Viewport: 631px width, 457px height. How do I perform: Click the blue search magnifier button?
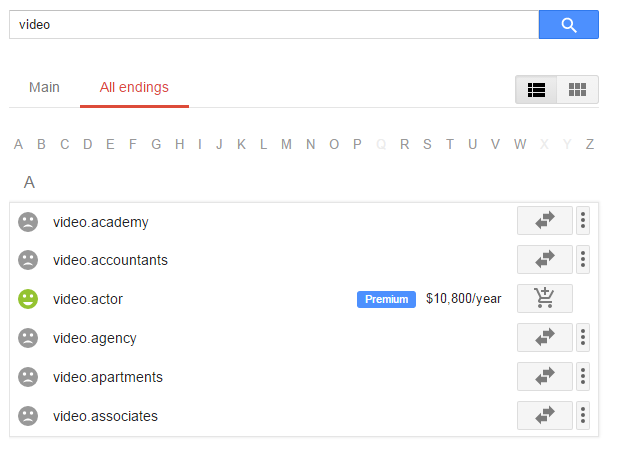(568, 25)
